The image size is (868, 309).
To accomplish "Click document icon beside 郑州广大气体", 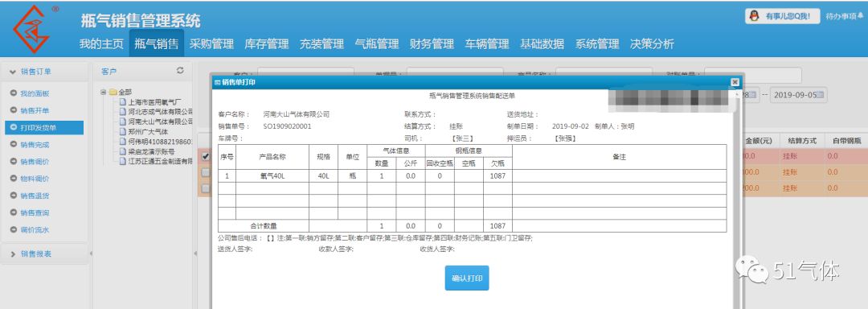I will point(123,132).
